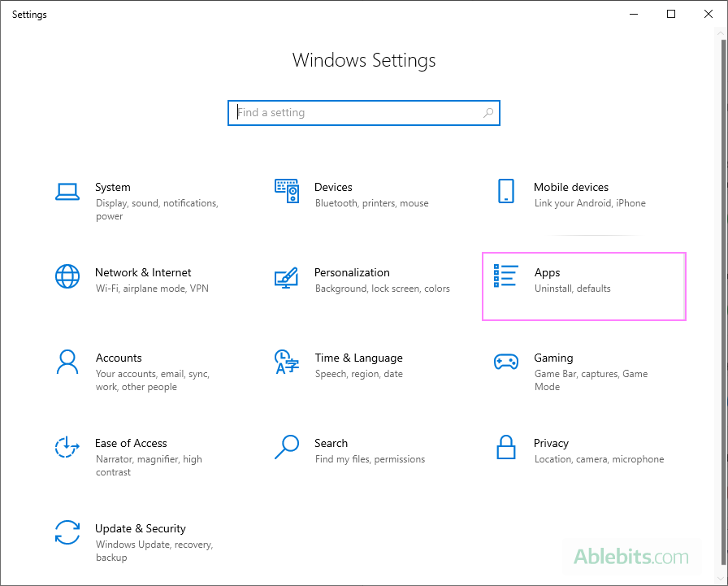728x586 pixels.
Task: Select the Mobile devices phone icon
Action: click(x=505, y=191)
